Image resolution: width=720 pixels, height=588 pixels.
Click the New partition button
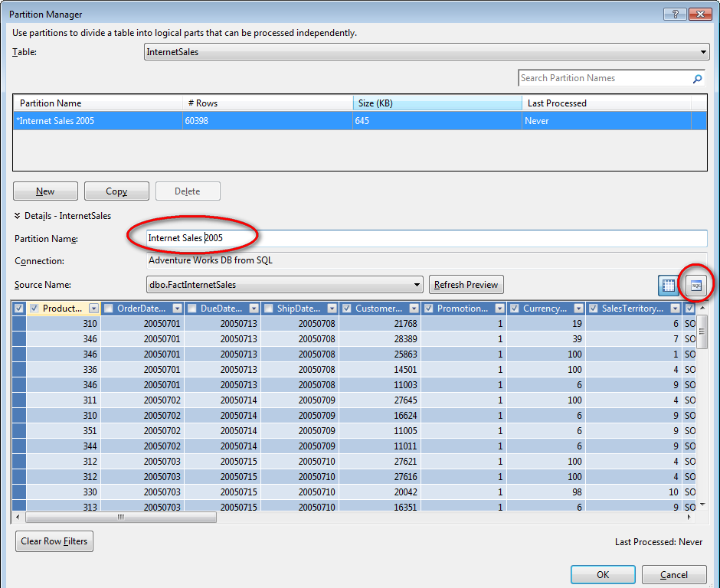point(45,191)
